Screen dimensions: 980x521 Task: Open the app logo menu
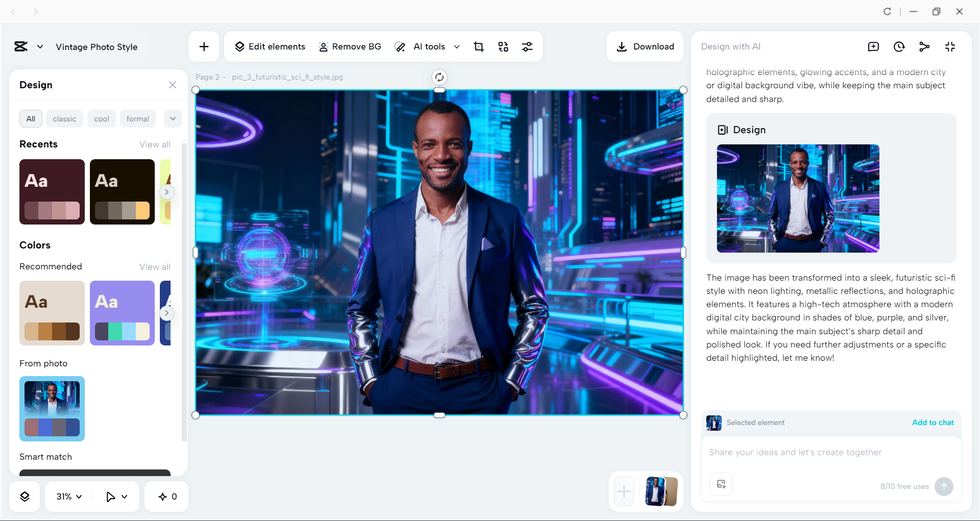click(21, 46)
